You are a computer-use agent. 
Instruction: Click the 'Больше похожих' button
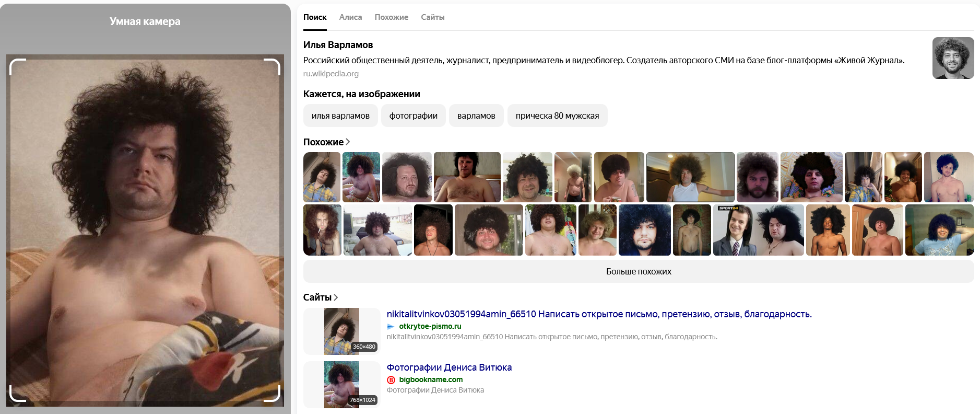(x=639, y=271)
